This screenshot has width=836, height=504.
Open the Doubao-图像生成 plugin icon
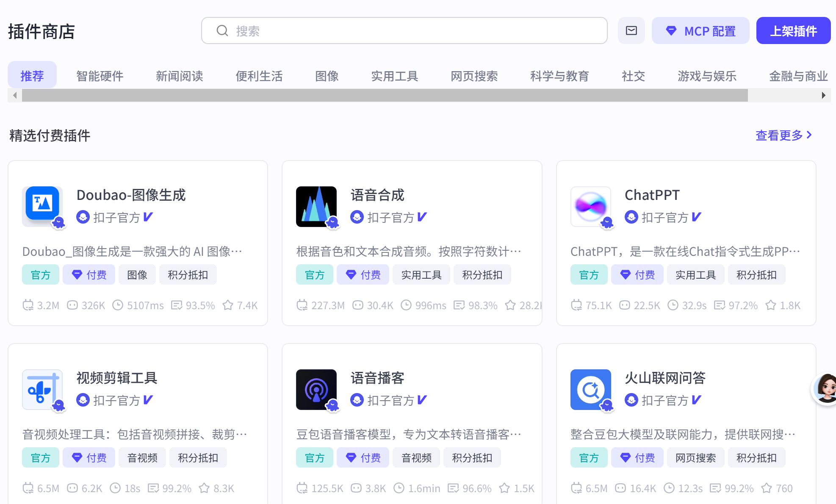point(42,206)
